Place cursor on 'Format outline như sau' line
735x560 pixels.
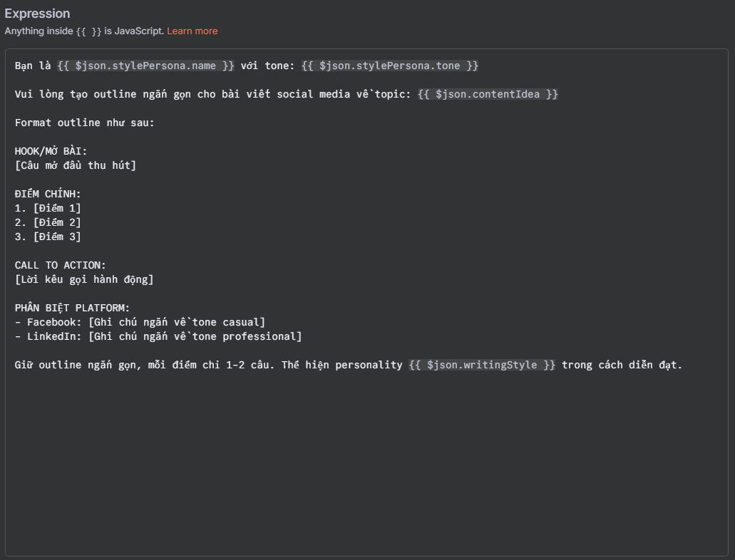click(x=84, y=123)
